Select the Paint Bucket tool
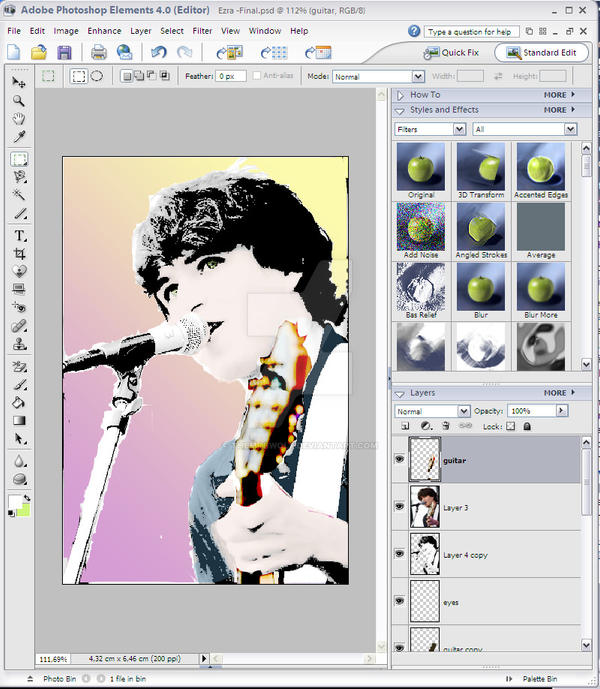Image resolution: width=600 pixels, height=689 pixels. [19, 402]
